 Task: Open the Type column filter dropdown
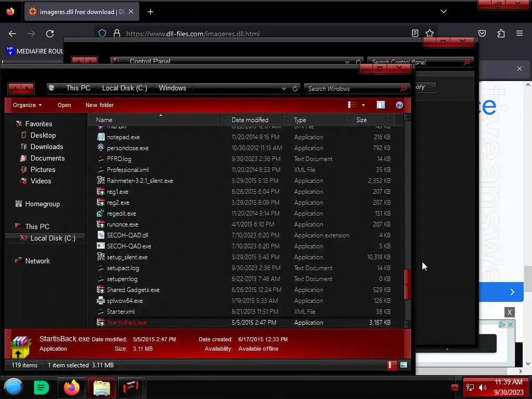[x=349, y=120]
